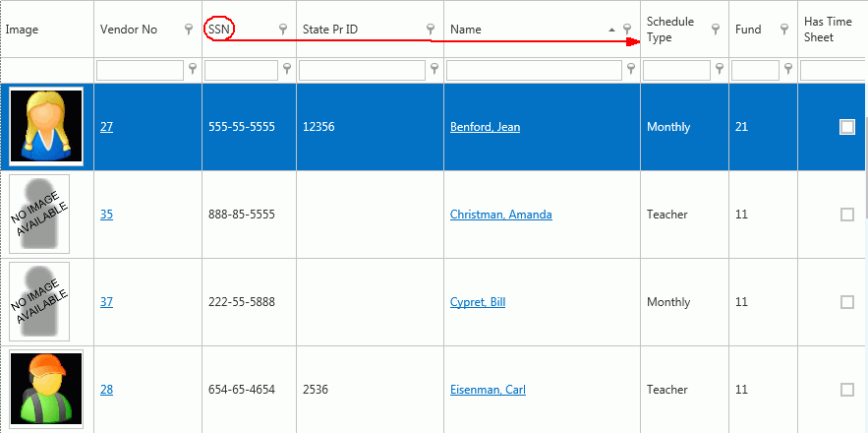Click the Name column header pin icon
The width and height of the screenshot is (868, 433).
pos(627,30)
